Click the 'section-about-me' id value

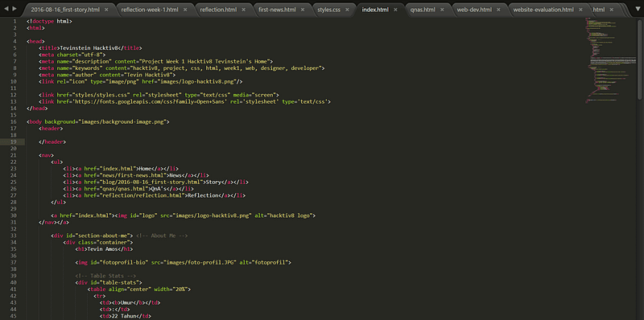tap(102, 235)
